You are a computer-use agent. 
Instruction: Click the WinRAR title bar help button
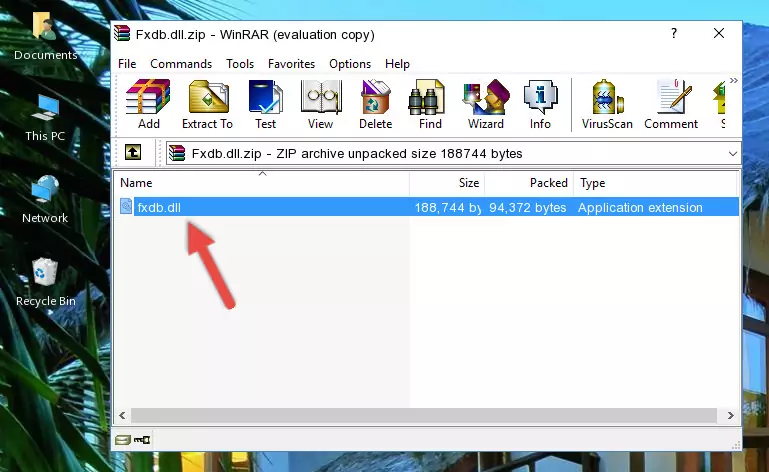pyautogui.click(x=674, y=33)
